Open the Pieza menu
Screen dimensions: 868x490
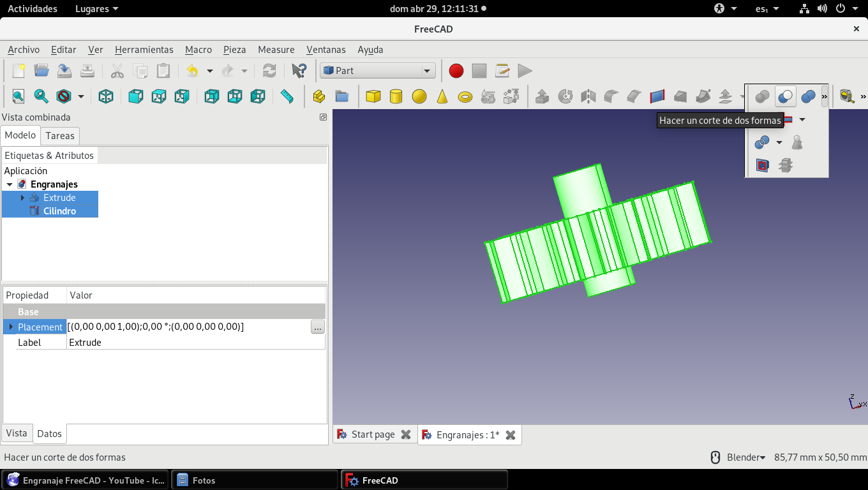tap(235, 49)
